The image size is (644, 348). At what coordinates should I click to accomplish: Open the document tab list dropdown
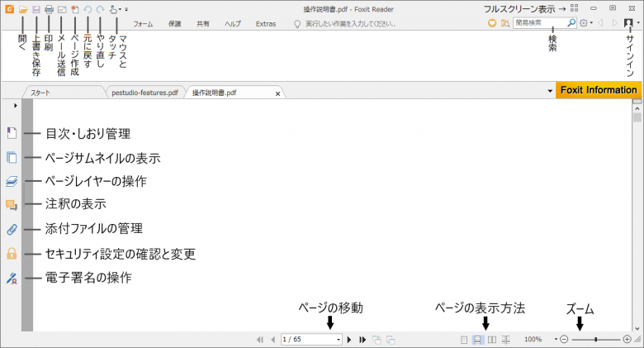pos(550,91)
